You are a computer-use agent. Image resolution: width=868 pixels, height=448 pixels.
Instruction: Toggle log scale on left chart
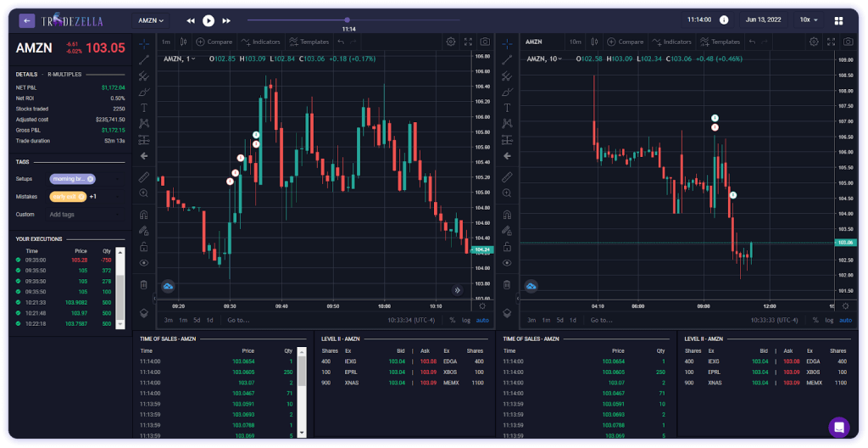pyautogui.click(x=466, y=320)
